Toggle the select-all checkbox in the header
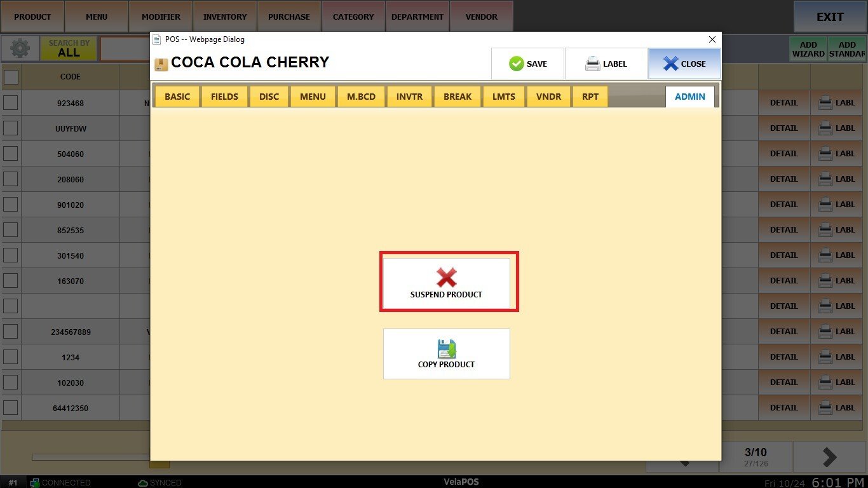Screen dimensions: 868x488 [x=11, y=77]
